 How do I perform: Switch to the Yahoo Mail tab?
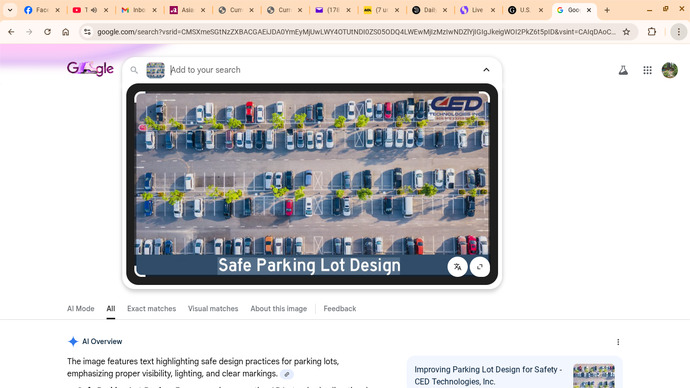pos(328,10)
